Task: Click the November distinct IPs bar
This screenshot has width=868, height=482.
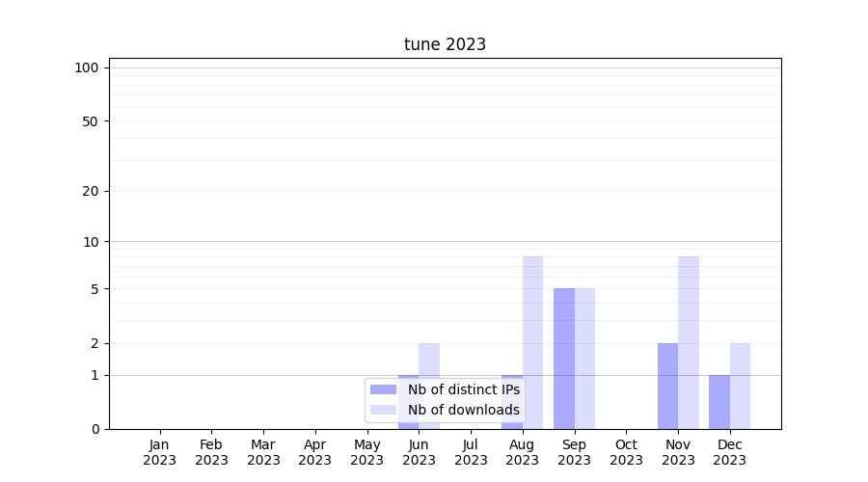Action: coord(667,386)
